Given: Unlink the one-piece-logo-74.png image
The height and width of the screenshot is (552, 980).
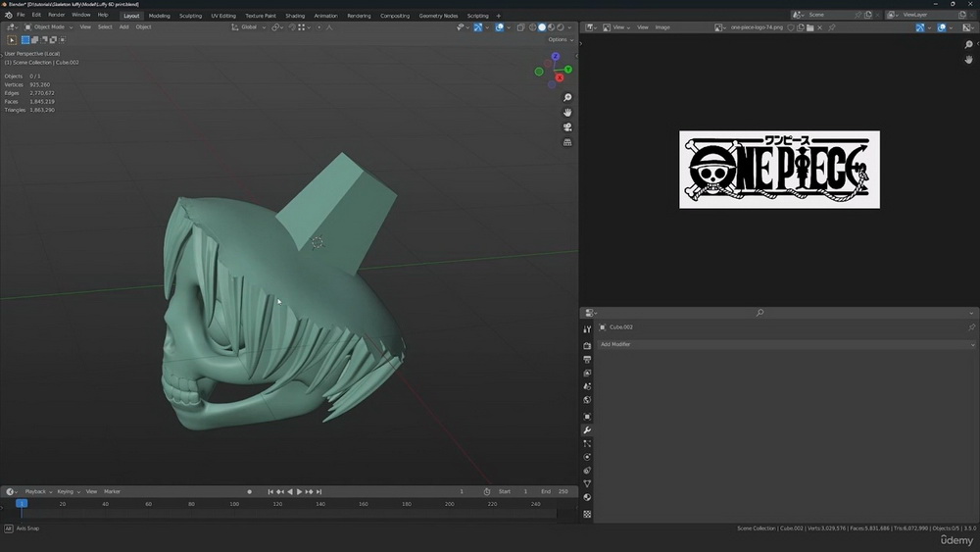Looking at the screenshot, I should [820, 27].
